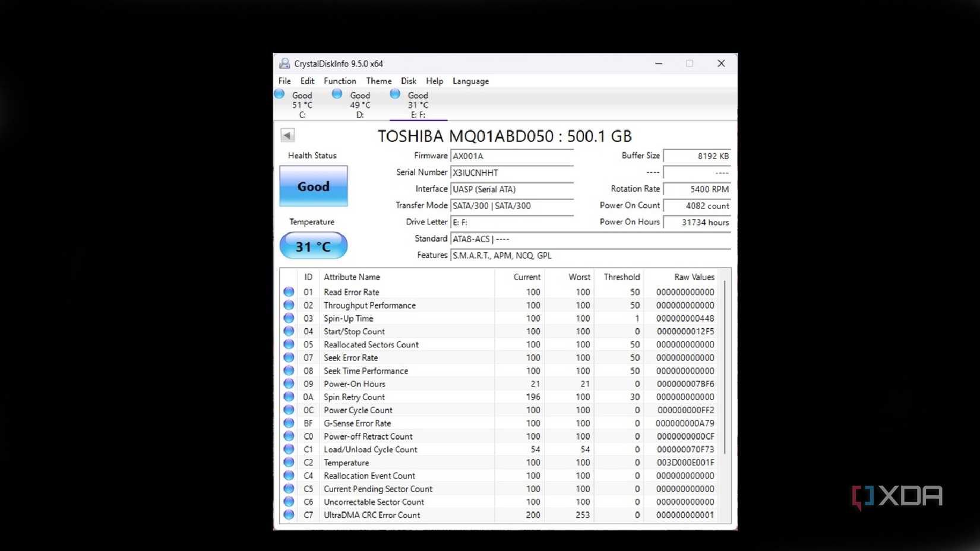Viewport: 980px width, 551px height.
Task: Click the blue indicator next to G-Sense Error Rate
Action: tap(289, 423)
